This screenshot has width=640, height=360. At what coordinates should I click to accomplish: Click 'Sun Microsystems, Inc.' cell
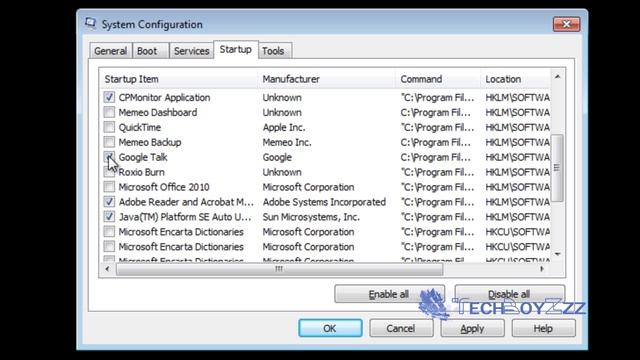[311, 217]
